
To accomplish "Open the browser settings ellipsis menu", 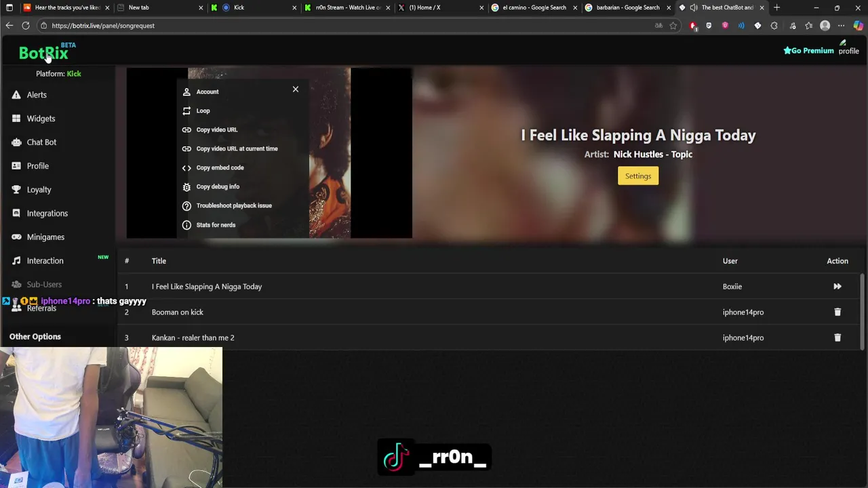I will pos(842,26).
